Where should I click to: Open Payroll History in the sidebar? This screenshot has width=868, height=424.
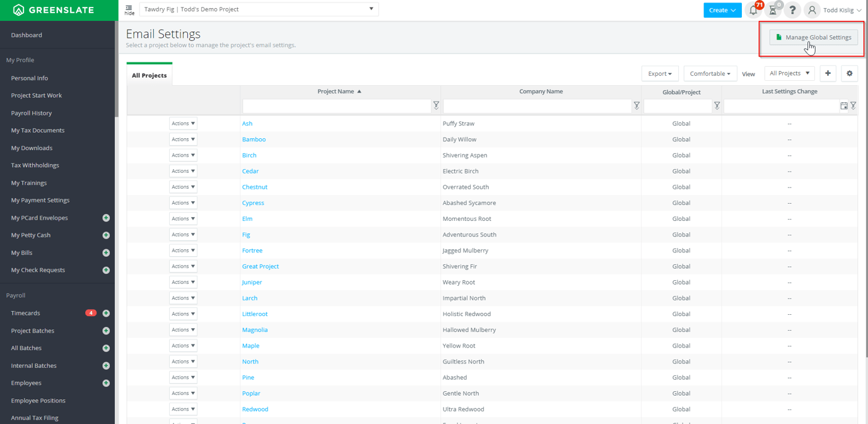pyautogui.click(x=32, y=113)
